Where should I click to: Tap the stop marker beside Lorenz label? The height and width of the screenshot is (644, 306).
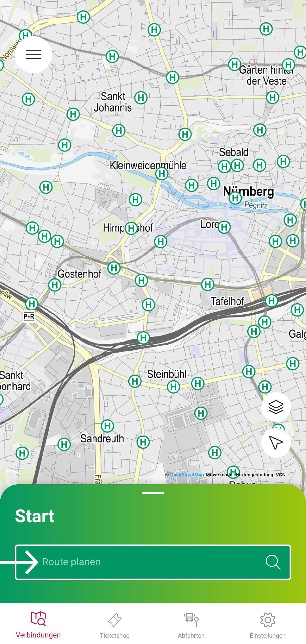point(224,227)
